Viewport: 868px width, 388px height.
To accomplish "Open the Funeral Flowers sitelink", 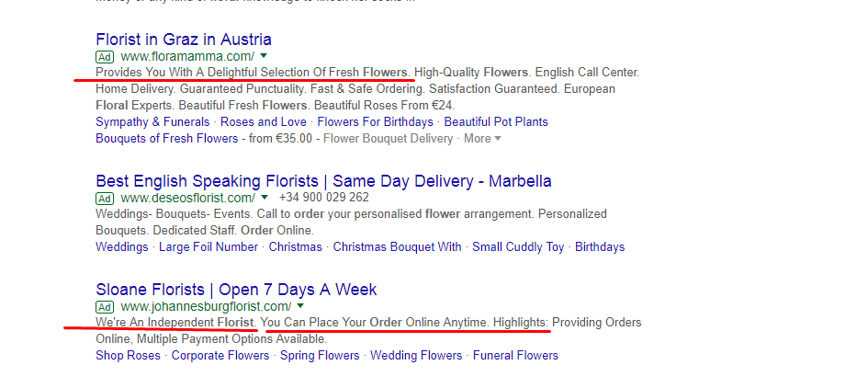I will point(516,356).
